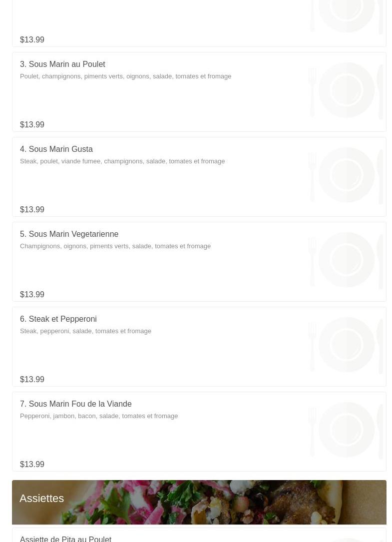Click description starting 'Poulet, champignons, piments verts'
392x542 pixels.
pos(125,76)
